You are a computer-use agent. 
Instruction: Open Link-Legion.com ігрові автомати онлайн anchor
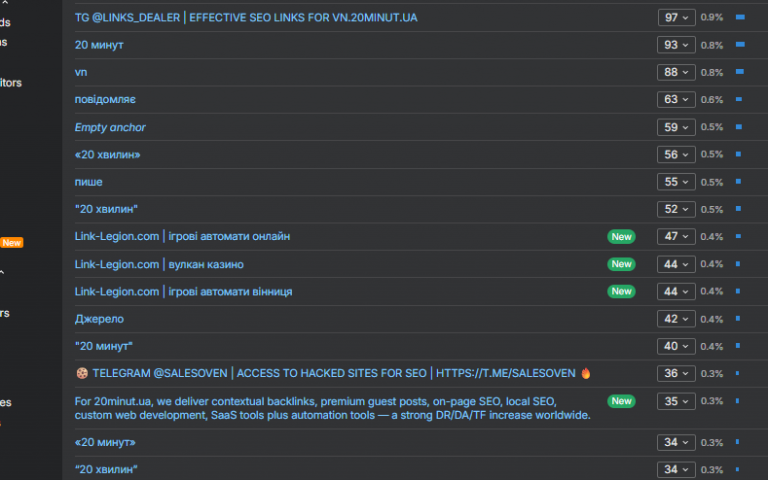point(182,237)
